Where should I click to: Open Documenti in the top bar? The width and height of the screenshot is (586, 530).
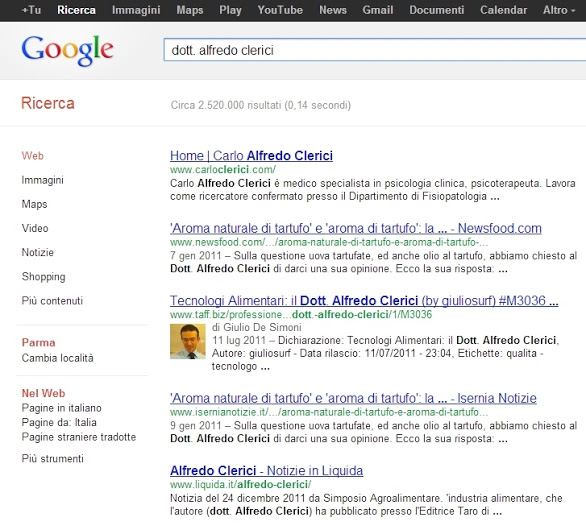(437, 10)
